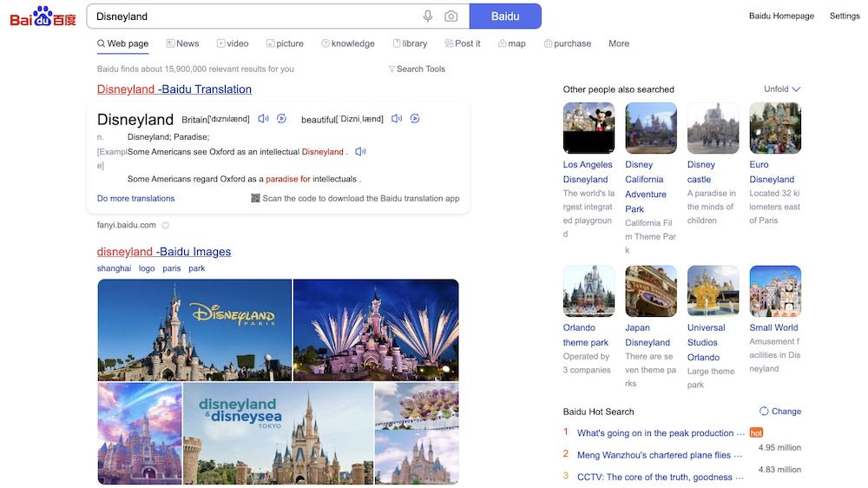Switch to the video tab
Screen dimensions: 868x488
pyautogui.click(x=233, y=43)
